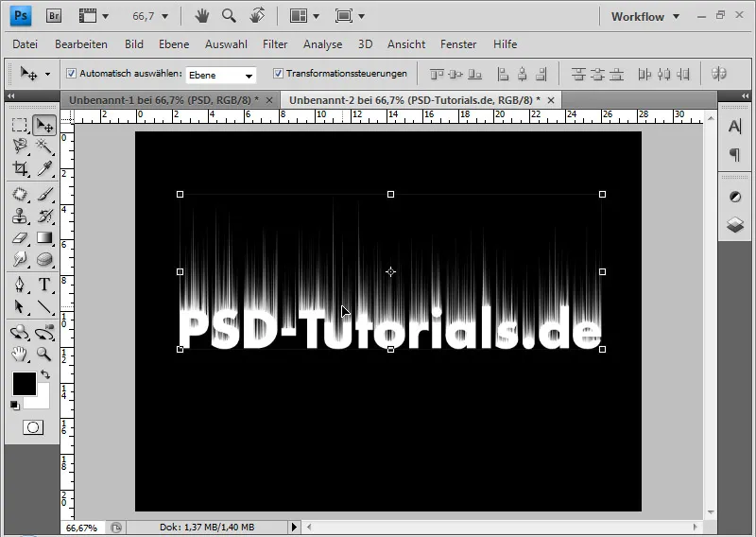The height and width of the screenshot is (537, 756).
Task: Click the zoom percentage field 66,67%
Action: 82,528
